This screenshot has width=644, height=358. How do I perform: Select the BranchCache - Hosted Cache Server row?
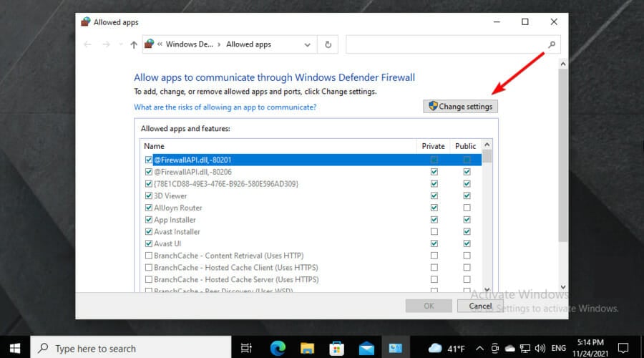[x=312, y=279]
